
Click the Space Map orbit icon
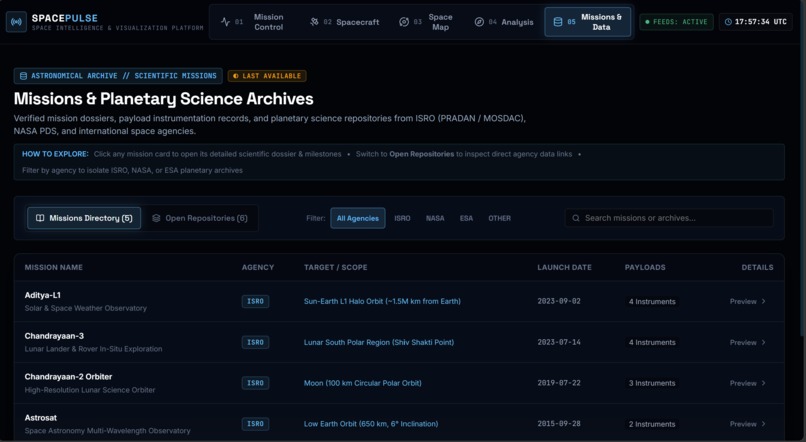pos(404,22)
